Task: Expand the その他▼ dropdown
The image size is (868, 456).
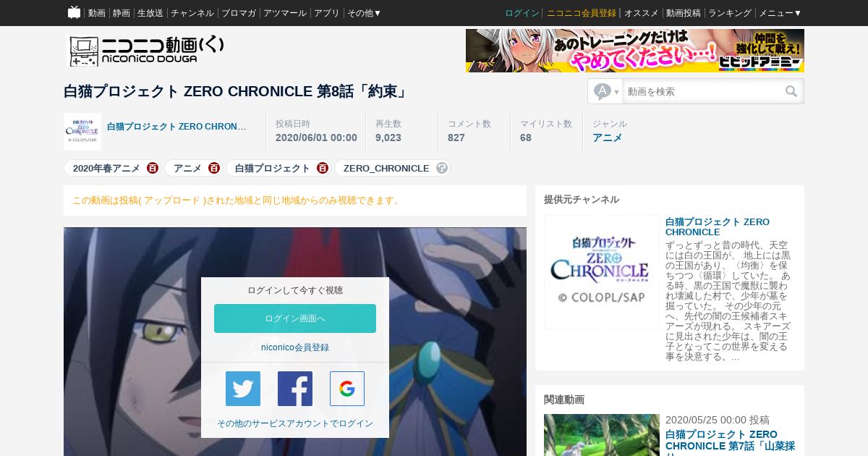Action: click(x=365, y=13)
